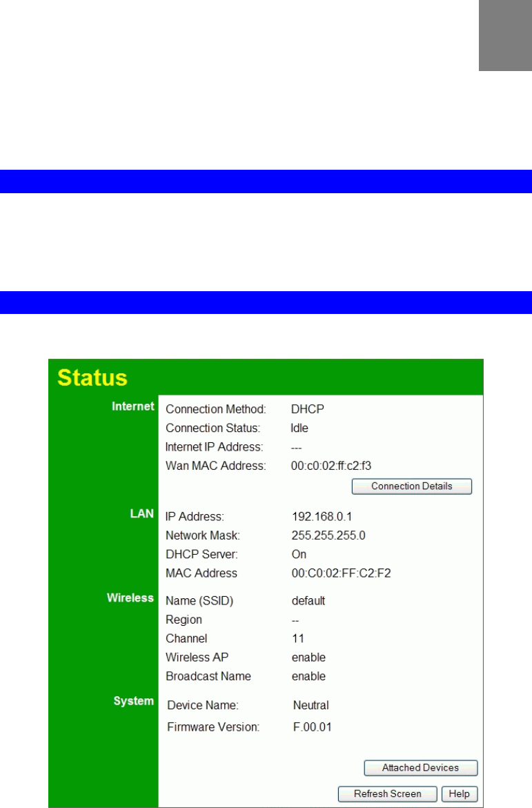The height and width of the screenshot is (808, 532).
Task: Select the Channel value 11
Action: (x=298, y=638)
